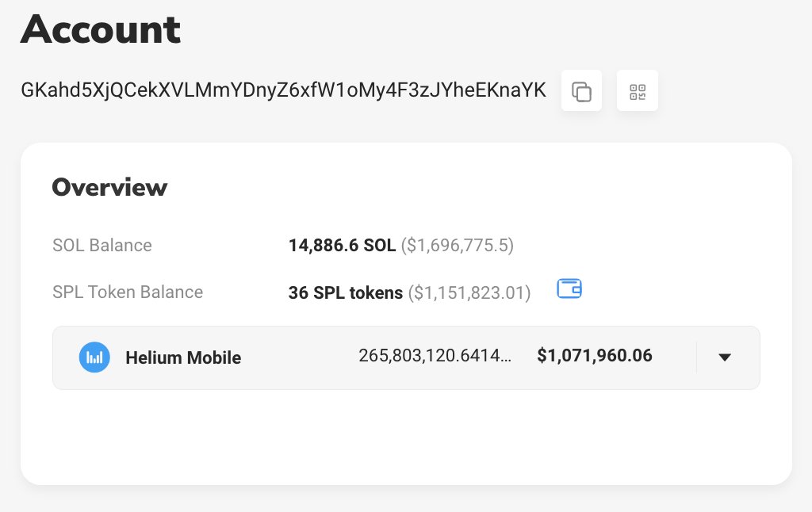Click the empty area below the token selector

[x=406, y=436]
